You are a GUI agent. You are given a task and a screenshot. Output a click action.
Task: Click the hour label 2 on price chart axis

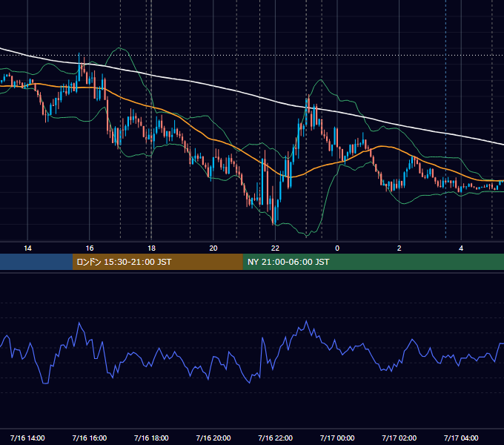pyautogui.click(x=399, y=248)
